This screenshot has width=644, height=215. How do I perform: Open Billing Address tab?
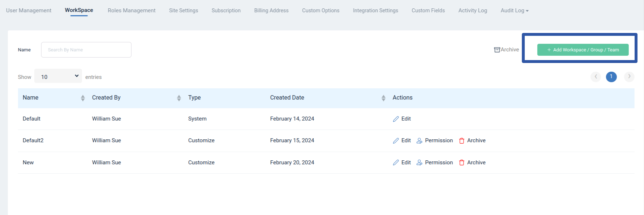pos(271,10)
